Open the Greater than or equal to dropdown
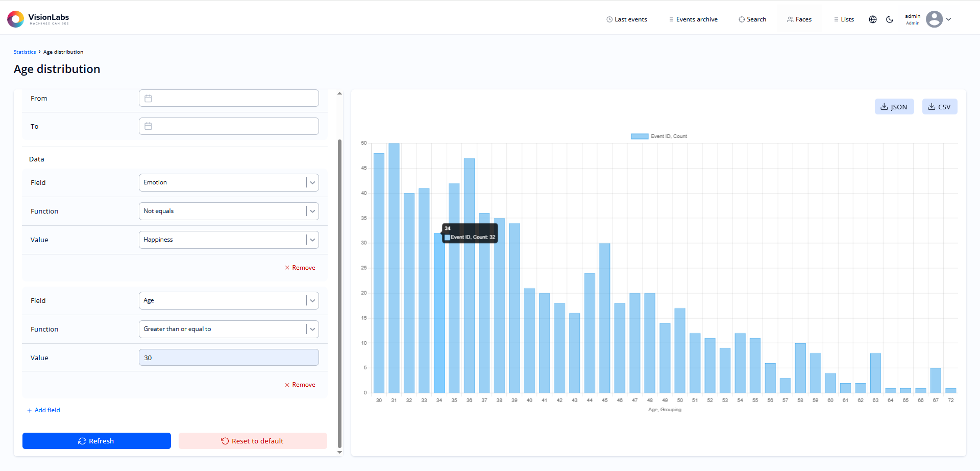 point(312,329)
